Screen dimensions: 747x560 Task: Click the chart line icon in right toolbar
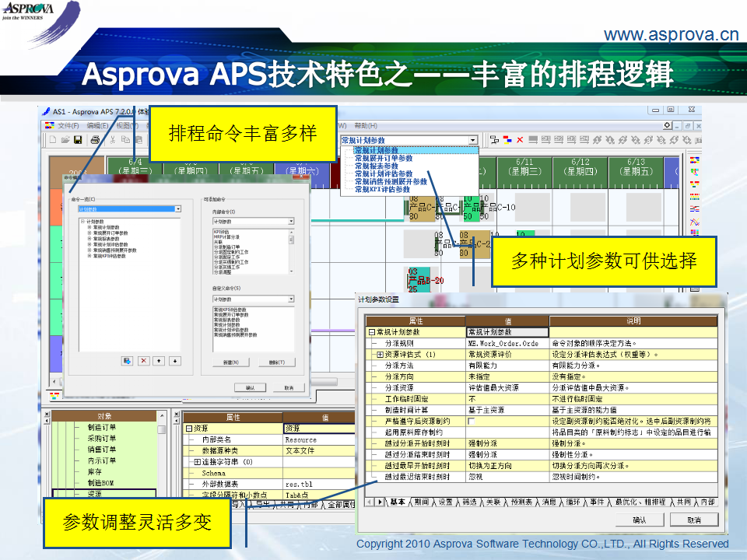pyautogui.click(x=695, y=222)
